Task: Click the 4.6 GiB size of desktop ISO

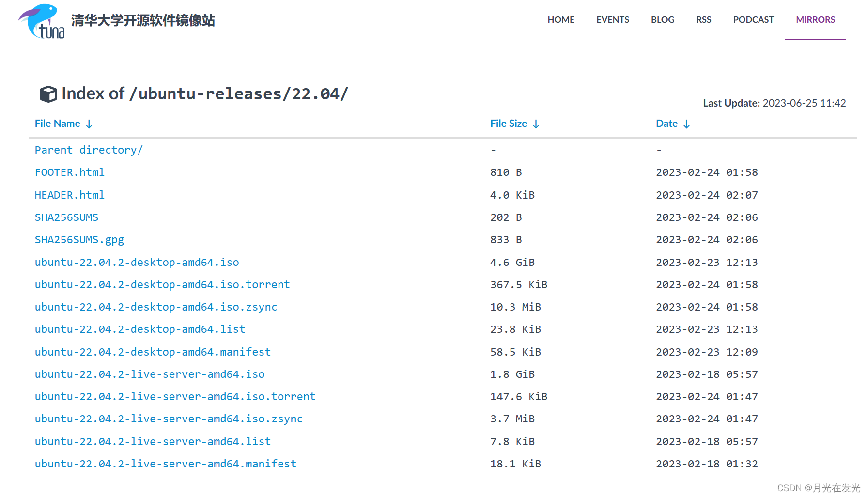Action: coord(512,263)
